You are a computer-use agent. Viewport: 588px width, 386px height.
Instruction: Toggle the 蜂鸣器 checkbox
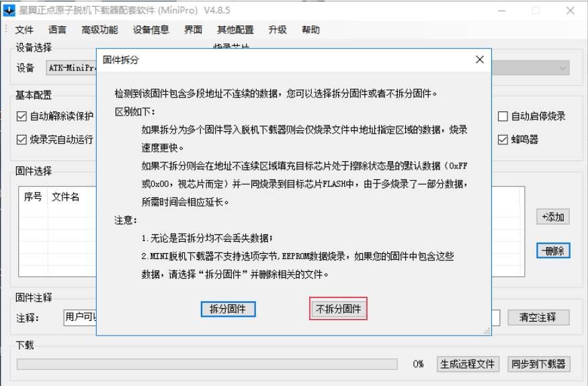tap(503, 140)
